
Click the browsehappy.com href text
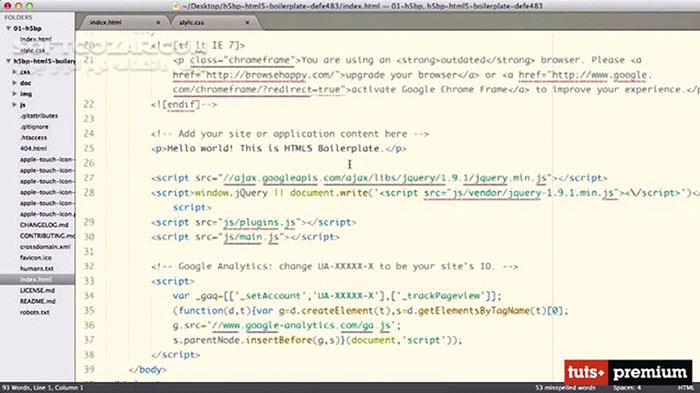pos(259,75)
